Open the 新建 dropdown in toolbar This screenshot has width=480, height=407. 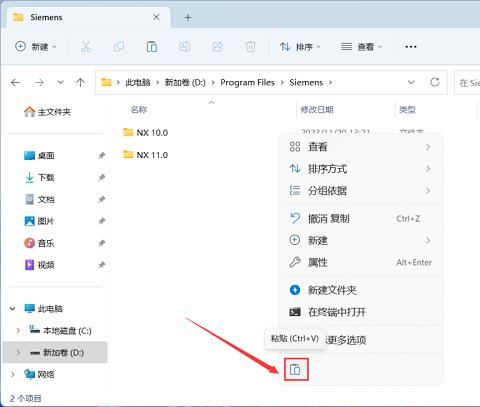coord(36,47)
